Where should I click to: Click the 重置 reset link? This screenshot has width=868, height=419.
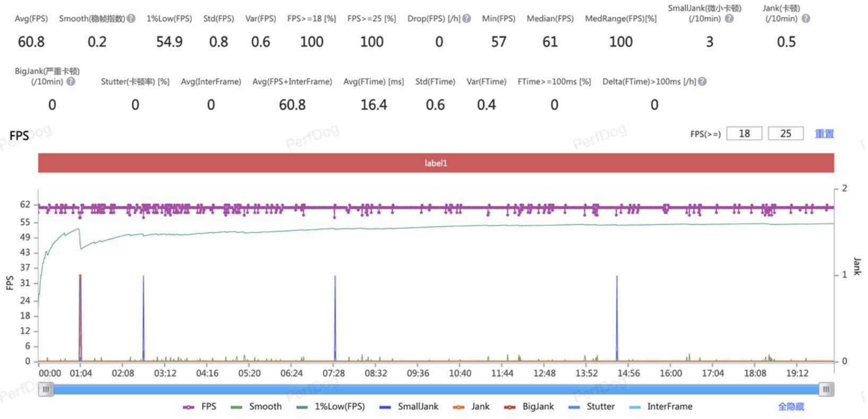pyautogui.click(x=824, y=133)
